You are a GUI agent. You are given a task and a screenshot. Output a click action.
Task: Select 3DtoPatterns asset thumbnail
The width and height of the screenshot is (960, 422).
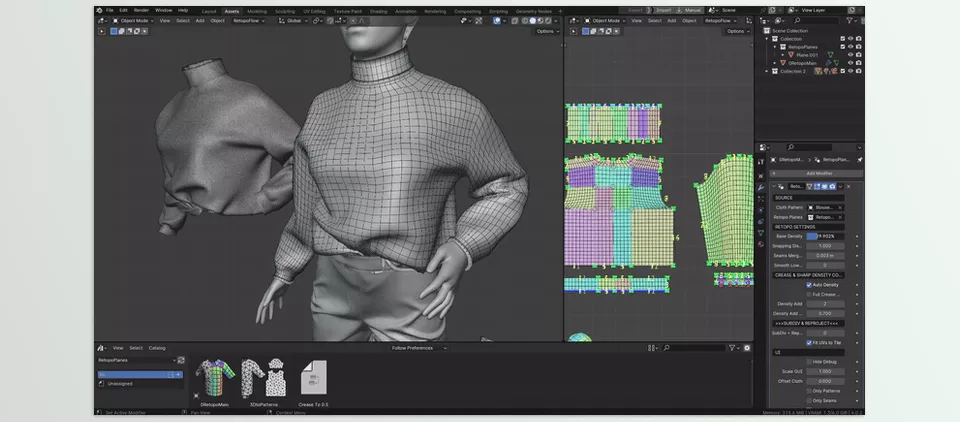[264, 378]
